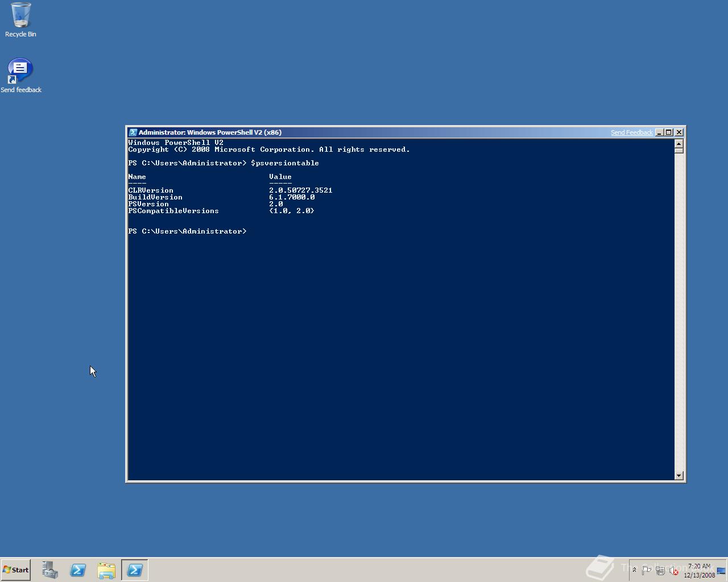Click the value 2.0.50727.3521
This screenshot has width=728, height=582.
(301, 190)
